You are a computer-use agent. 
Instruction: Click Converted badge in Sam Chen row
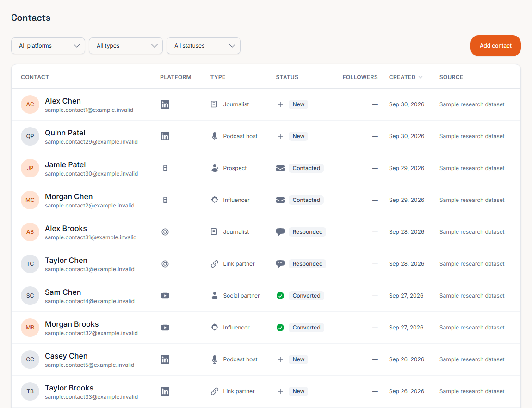[x=306, y=296]
